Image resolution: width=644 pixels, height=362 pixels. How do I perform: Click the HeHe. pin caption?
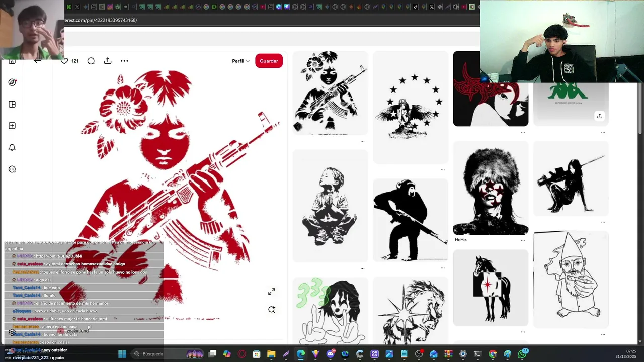pos(461,240)
